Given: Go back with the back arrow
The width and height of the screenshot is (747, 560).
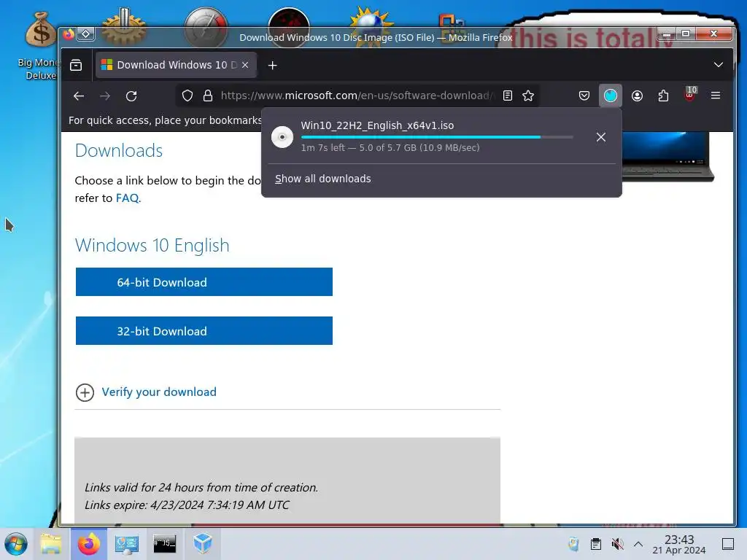Looking at the screenshot, I should coord(79,96).
